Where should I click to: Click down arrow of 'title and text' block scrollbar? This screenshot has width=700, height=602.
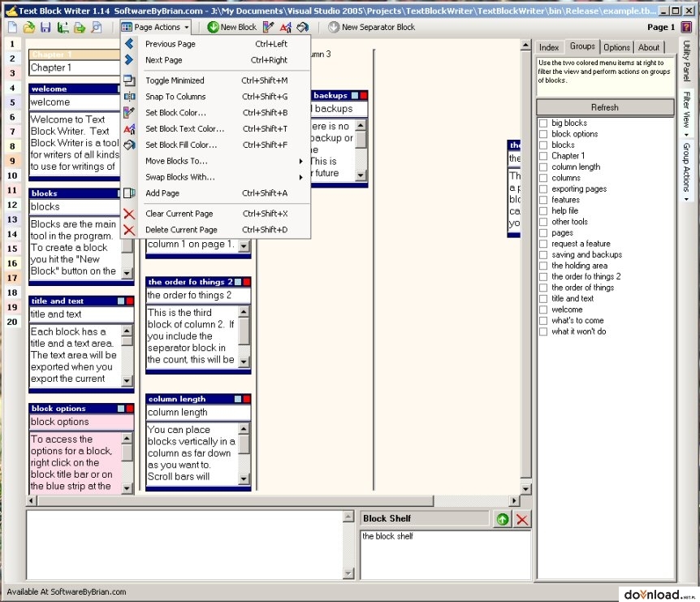click(127, 380)
